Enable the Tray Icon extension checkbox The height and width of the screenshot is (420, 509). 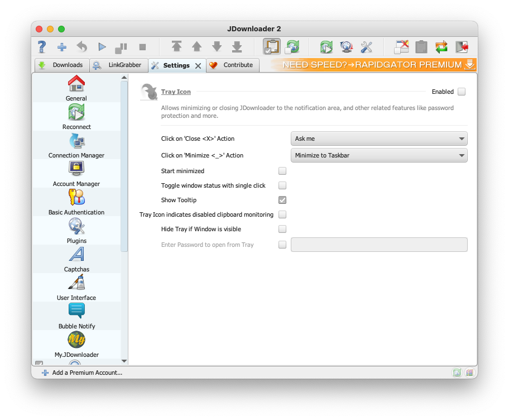(x=461, y=92)
